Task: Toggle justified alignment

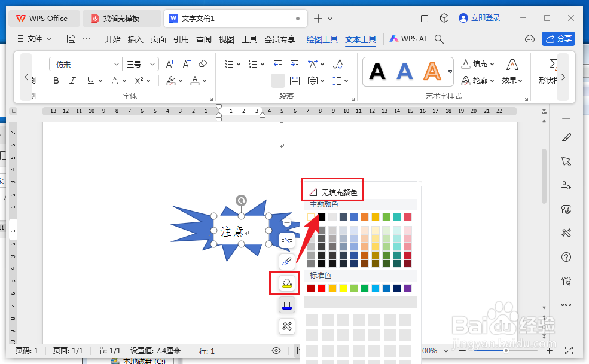Action: [x=277, y=81]
